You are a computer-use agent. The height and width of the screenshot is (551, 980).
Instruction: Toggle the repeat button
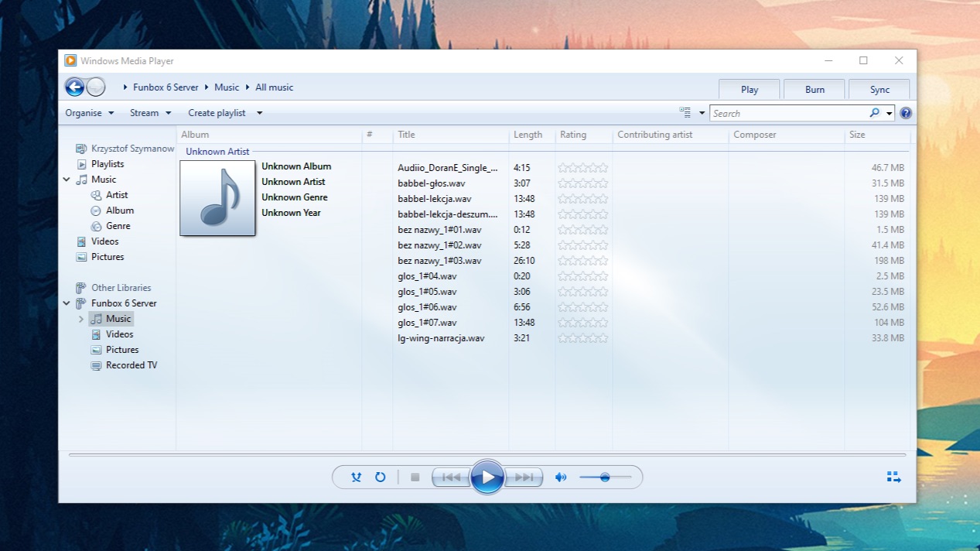[380, 477]
